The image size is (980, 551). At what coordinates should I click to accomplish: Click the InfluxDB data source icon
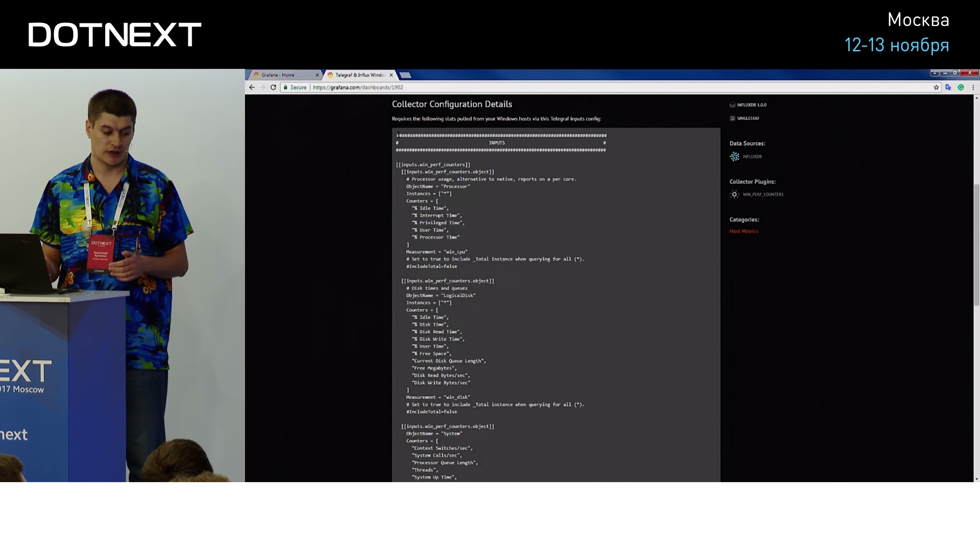tap(734, 157)
